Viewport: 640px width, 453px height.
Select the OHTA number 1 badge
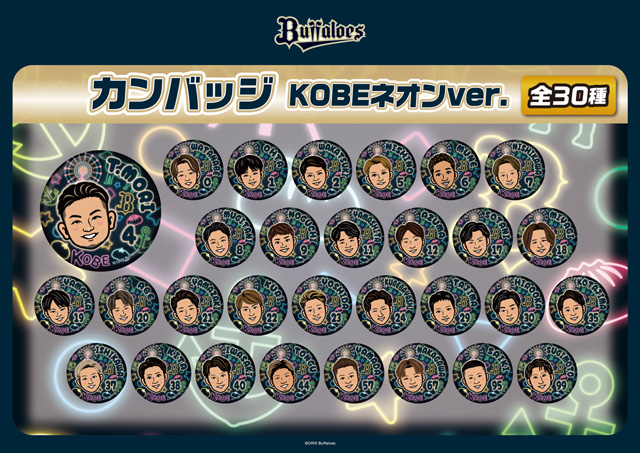pos(257,170)
